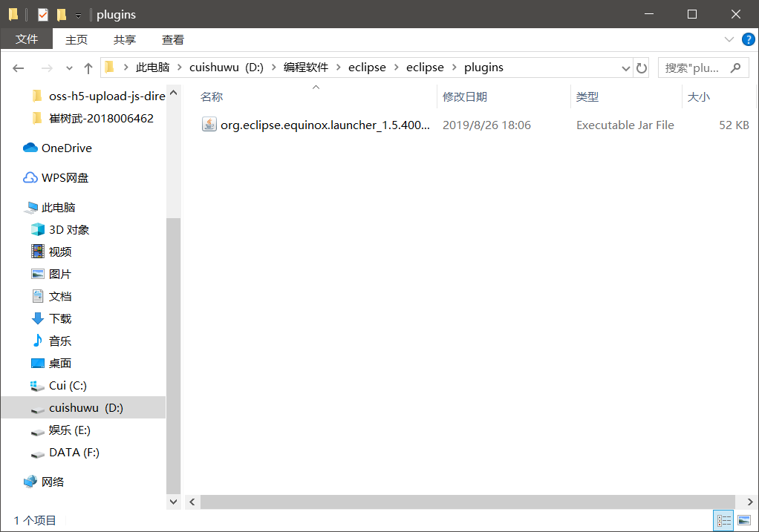Open recent locations dropdown arrow
The height and width of the screenshot is (532, 759).
69,68
